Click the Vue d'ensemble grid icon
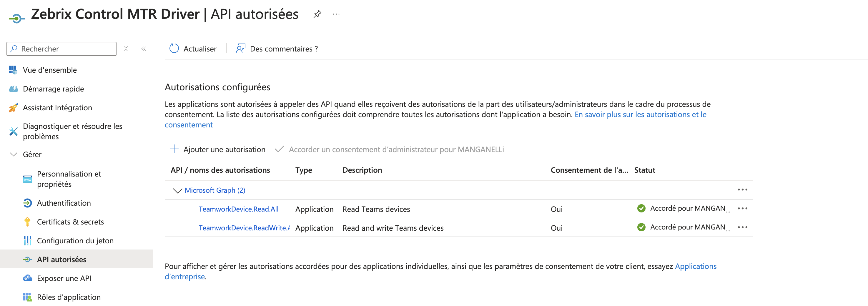Viewport: 868px width, 306px height. 13,70
